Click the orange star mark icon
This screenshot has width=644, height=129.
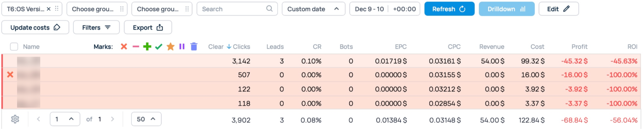click(170, 47)
